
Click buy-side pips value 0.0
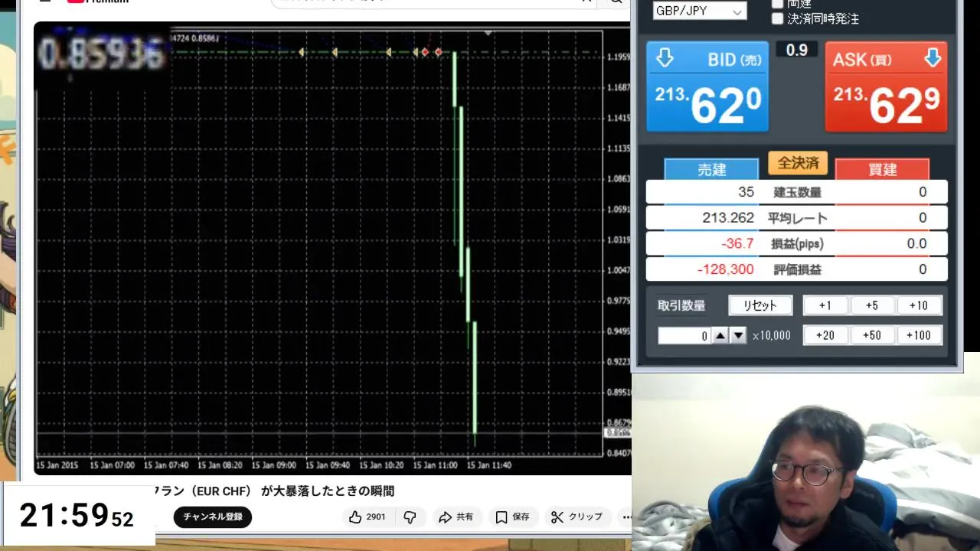point(916,244)
